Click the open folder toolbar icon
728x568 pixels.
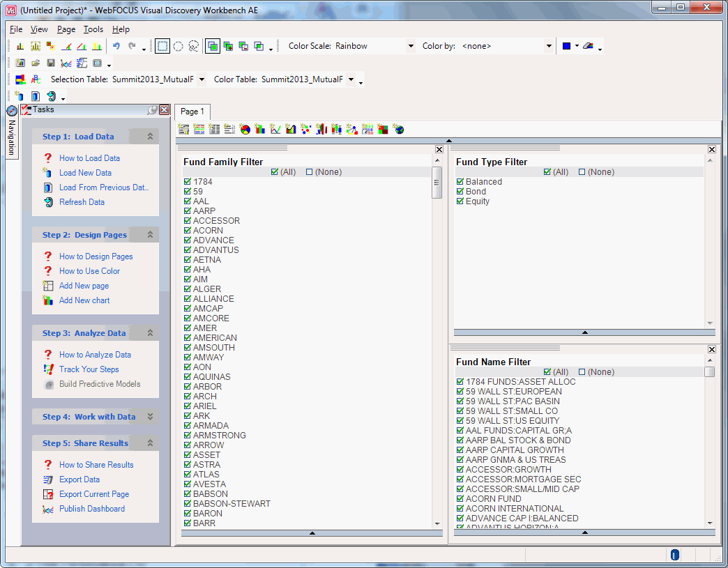[36, 63]
